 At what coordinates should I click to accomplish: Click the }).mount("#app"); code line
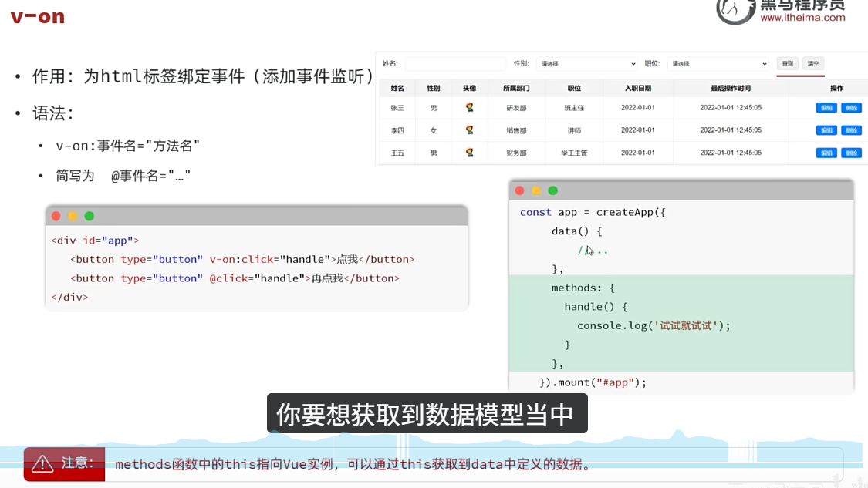[593, 382]
